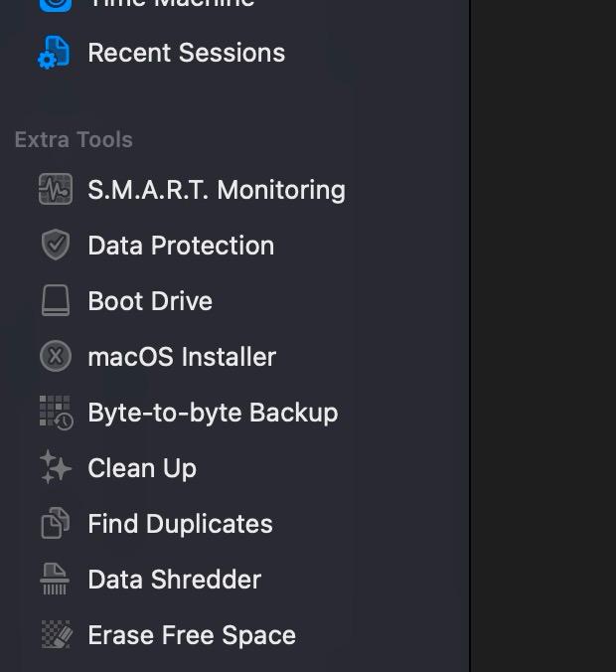Screen dimensions: 616x672
Task: Open the Erase Free Space text label
Action: click(192, 635)
